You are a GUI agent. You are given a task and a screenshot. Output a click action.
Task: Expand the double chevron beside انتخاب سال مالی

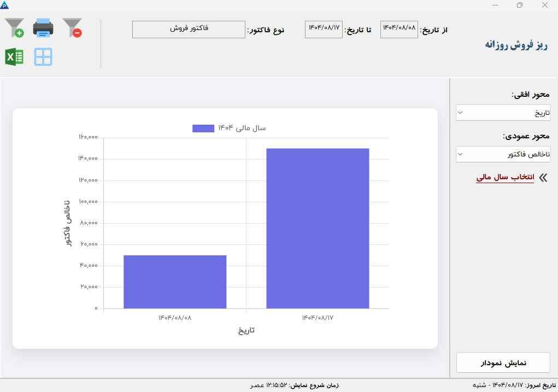[543, 178]
